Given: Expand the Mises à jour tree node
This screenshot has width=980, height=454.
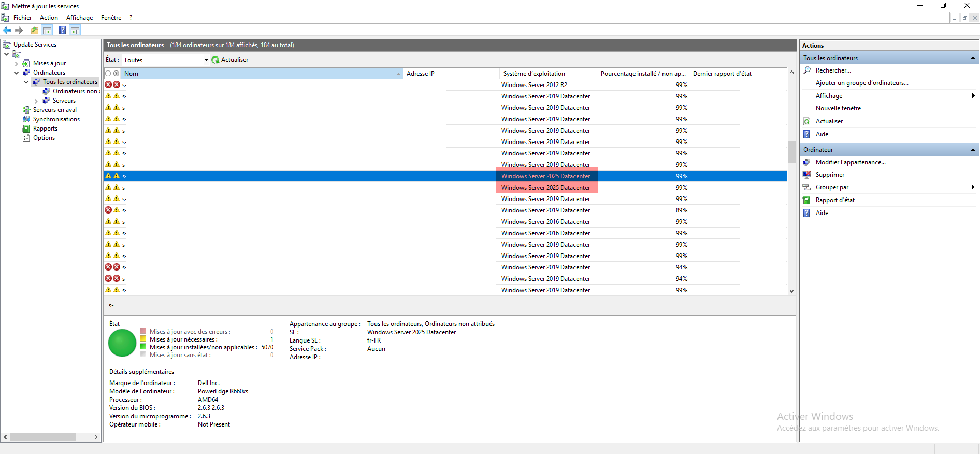Looking at the screenshot, I should click(17, 64).
